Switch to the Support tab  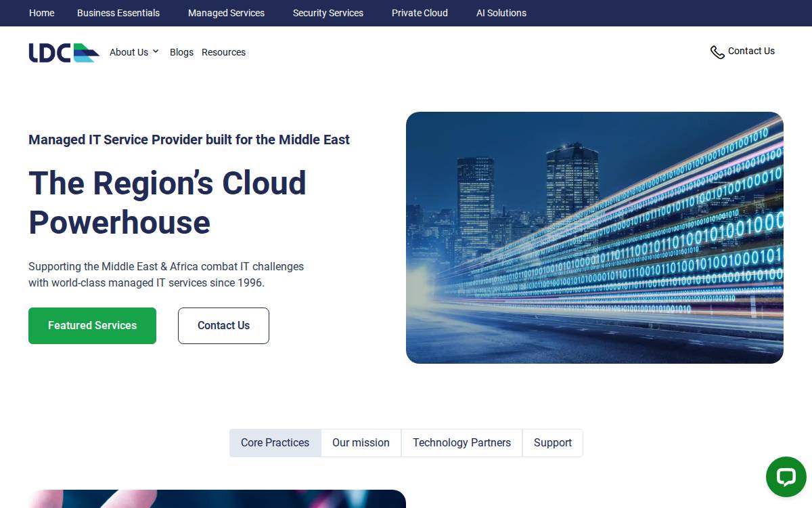(553, 443)
